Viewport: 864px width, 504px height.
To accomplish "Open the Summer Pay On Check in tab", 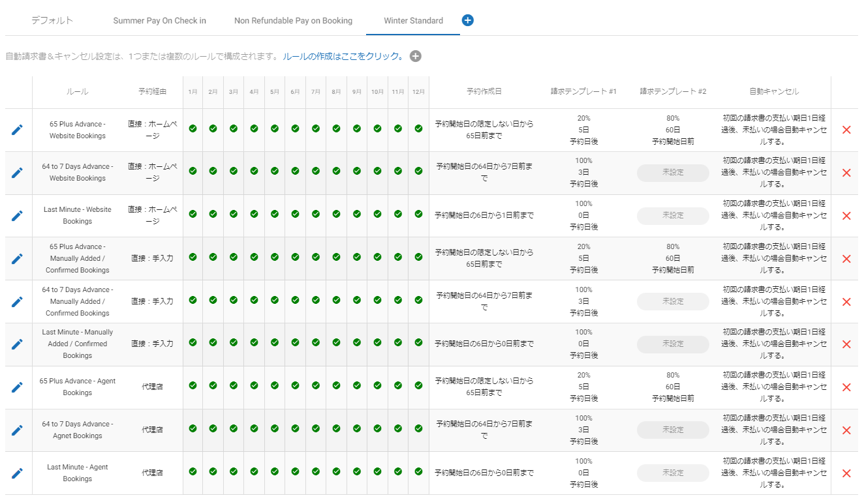I will click(159, 21).
